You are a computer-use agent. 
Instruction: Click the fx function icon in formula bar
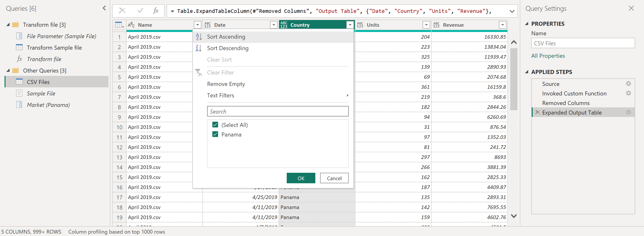(x=155, y=10)
